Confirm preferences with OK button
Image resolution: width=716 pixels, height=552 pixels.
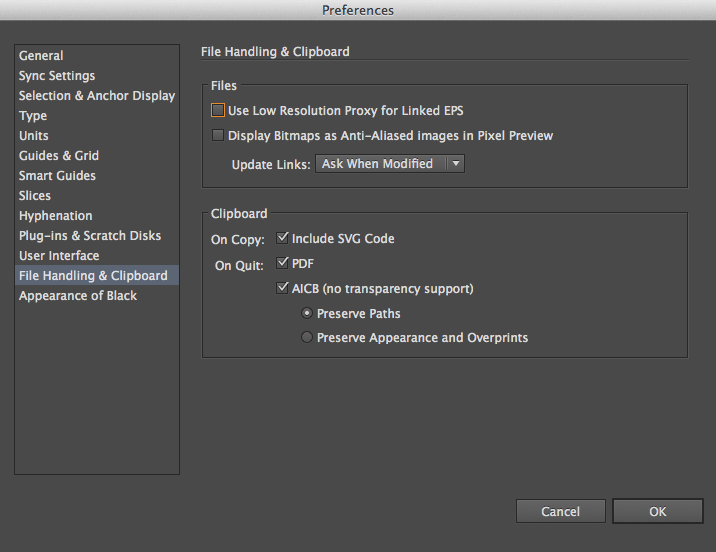(657, 511)
